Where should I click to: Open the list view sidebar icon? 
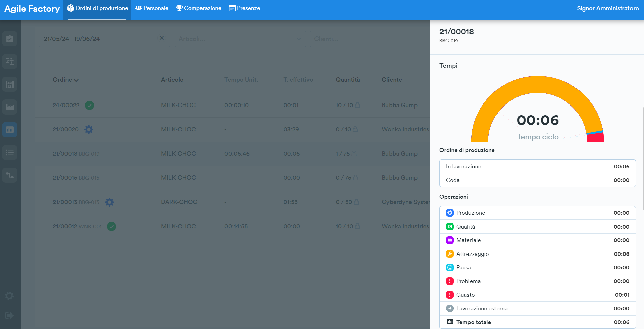click(10, 152)
